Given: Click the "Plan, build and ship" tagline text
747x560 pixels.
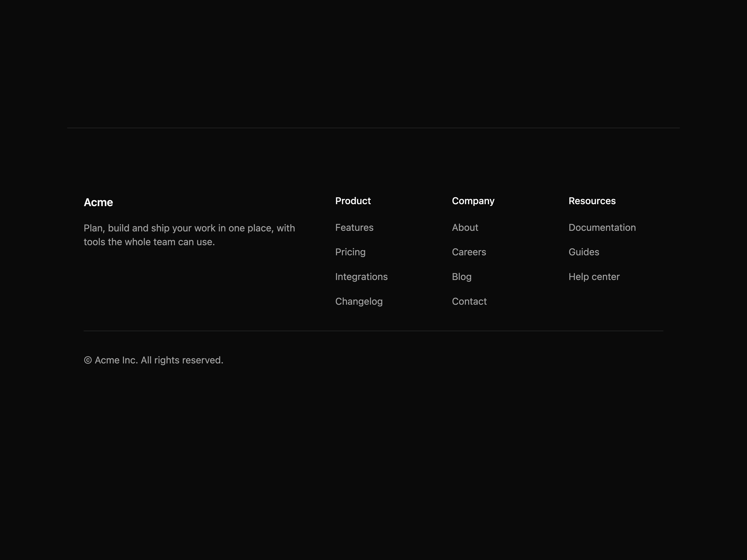Looking at the screenshot, I should (189, 235).
